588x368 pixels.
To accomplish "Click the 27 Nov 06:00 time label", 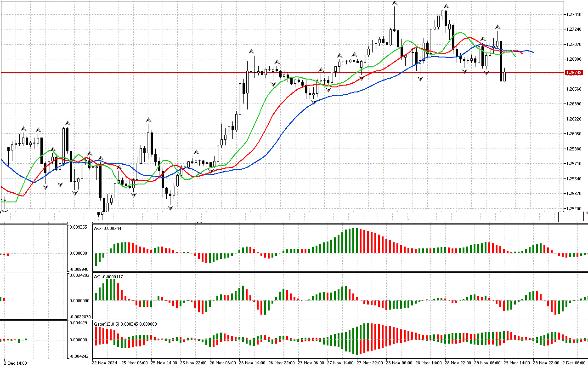I will pyautogui.click(x=312, y=362).
